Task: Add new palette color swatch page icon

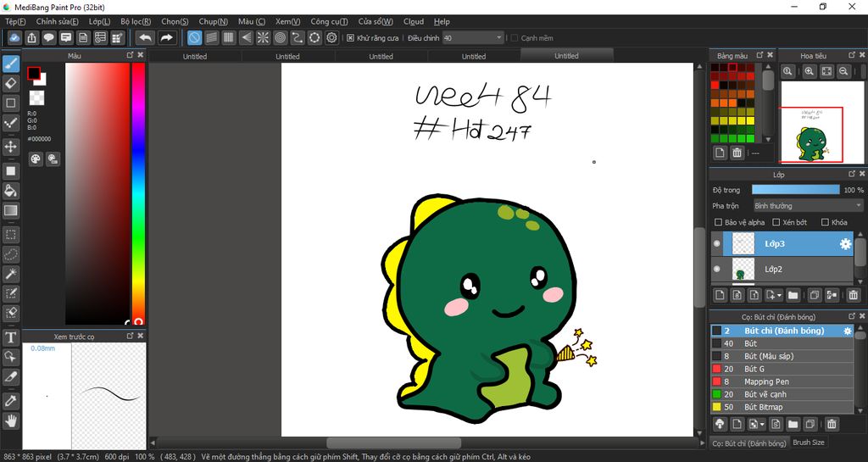Action: coord(720,153)
